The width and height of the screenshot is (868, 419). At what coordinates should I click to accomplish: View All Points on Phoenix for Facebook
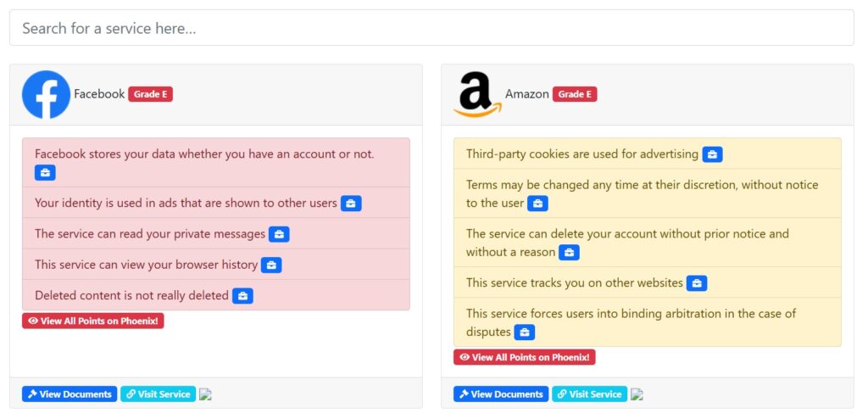pyautogui.click(x=93, y=321)
